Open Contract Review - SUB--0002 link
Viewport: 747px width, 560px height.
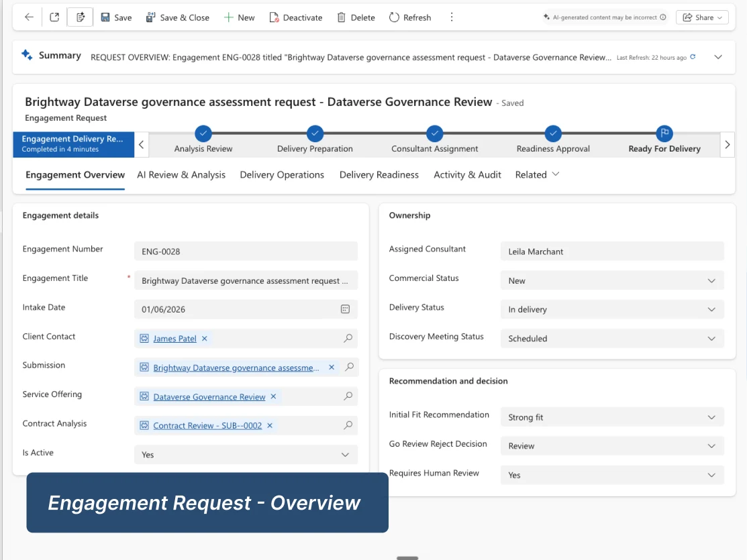[207, 425]
